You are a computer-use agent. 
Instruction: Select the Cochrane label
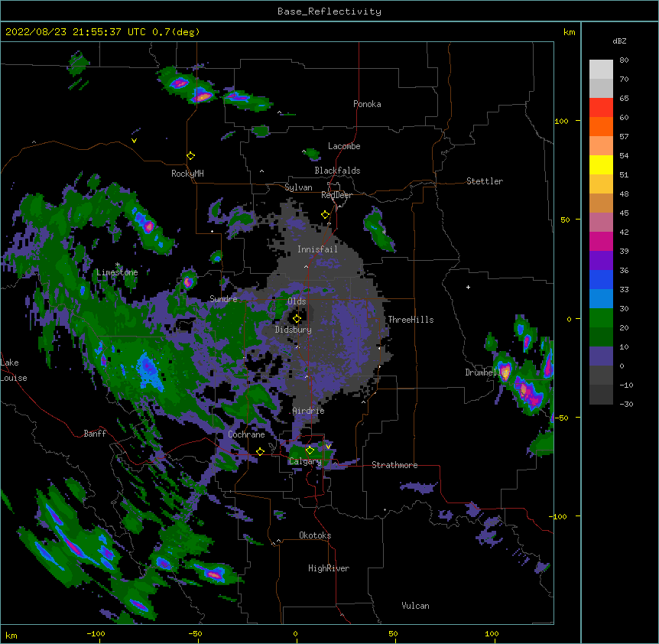246,434
